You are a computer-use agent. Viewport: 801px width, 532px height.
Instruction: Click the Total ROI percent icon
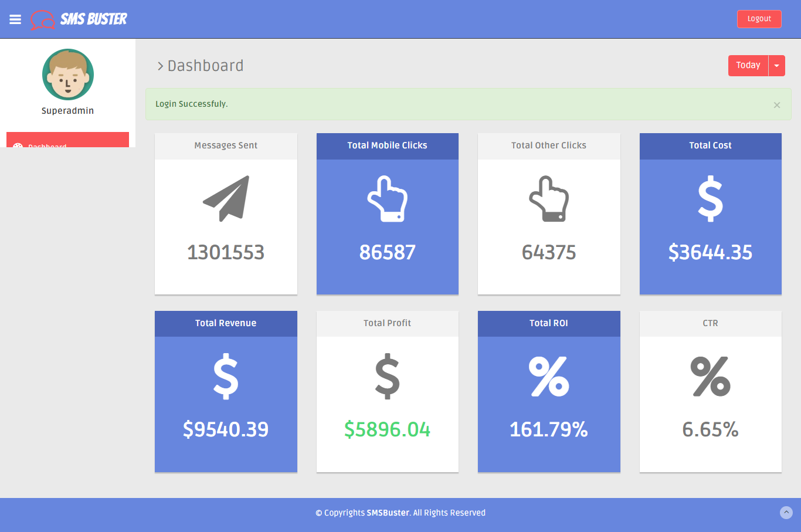549,377
